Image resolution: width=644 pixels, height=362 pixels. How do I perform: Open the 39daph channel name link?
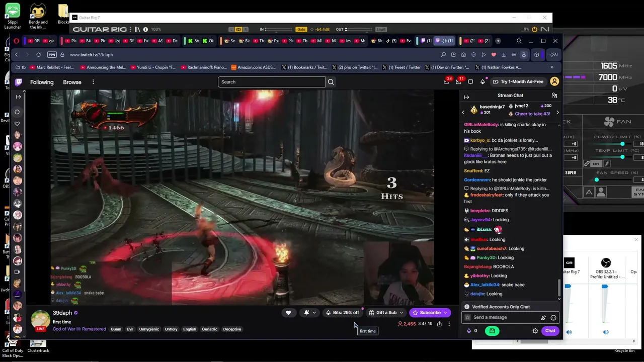62,313
